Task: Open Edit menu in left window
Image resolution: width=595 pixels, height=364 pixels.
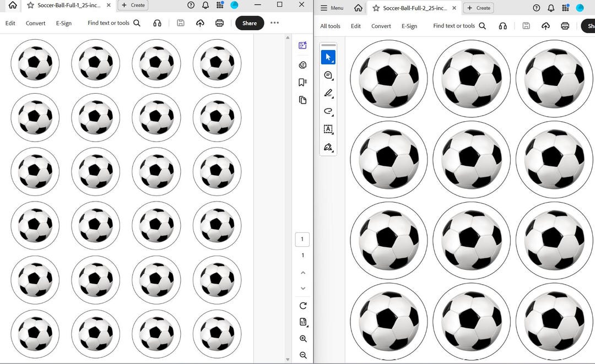Action: tap(10, 23)
